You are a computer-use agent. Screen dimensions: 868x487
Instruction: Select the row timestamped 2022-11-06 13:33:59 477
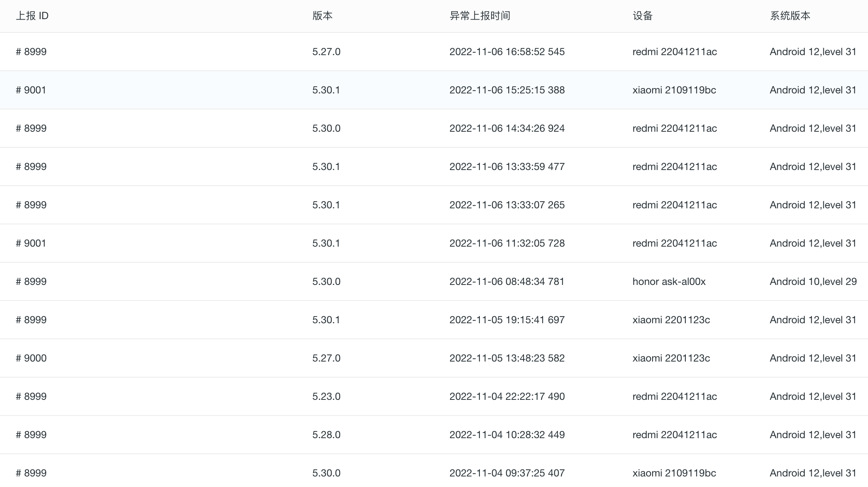[507, 167]
